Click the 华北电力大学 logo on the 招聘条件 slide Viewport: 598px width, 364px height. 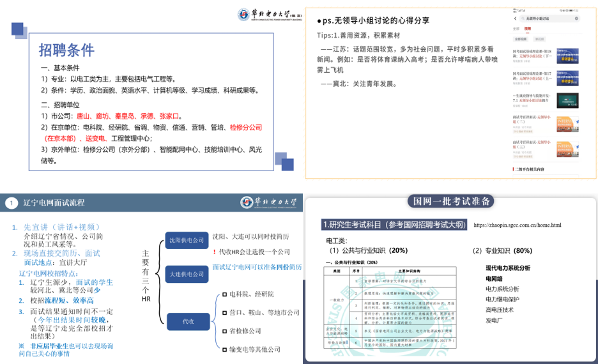click(269, 15)
